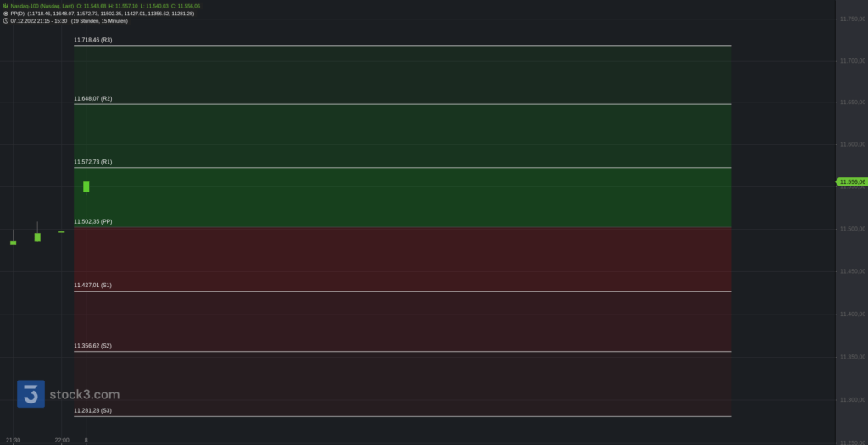The image size is (868, 445).
Task: Click the 21:30 time axis marker
Action: pos(13,440)
